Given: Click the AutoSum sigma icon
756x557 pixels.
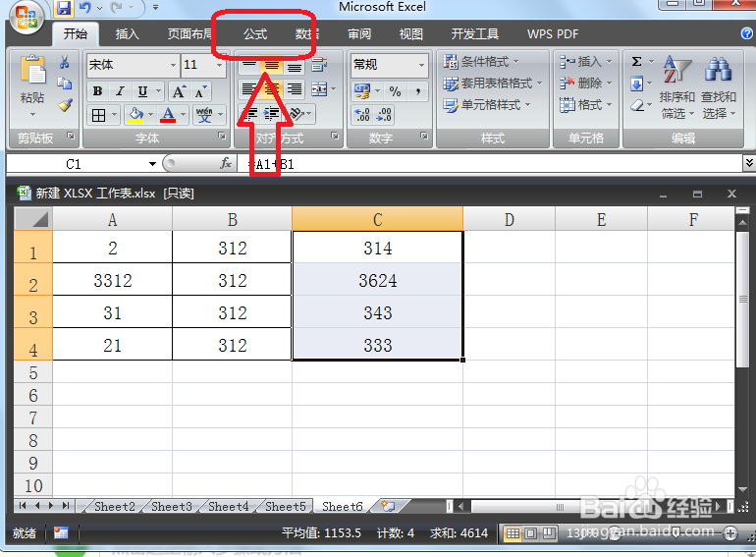Looking at the screenshot, I should [x=636, y=61].
